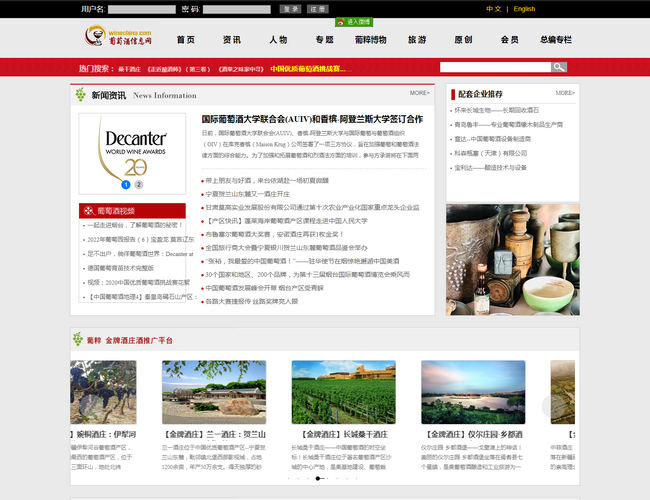
Task: Click the winechina.com site logo
Action: tap(118, 38)
